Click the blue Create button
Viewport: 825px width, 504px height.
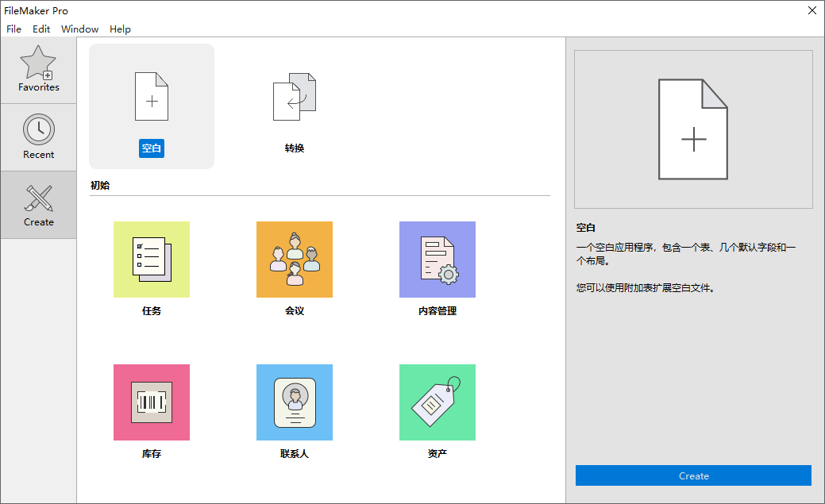point(693,475)
